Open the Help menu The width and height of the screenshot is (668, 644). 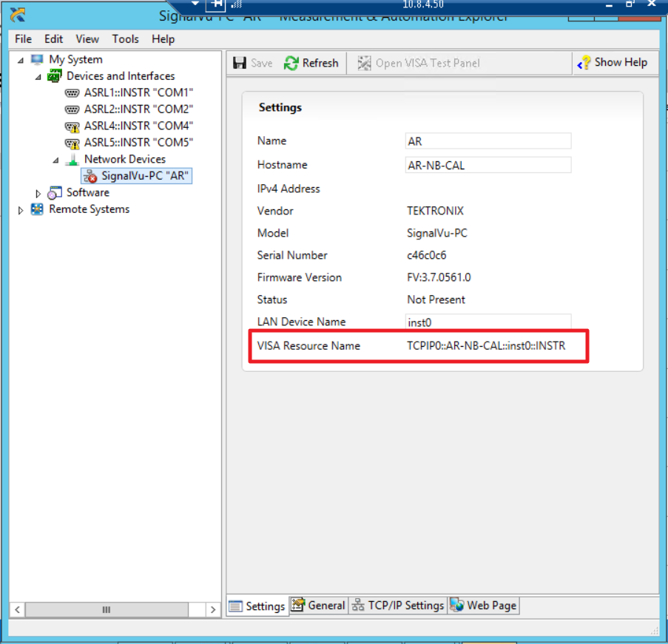(163, 39)
